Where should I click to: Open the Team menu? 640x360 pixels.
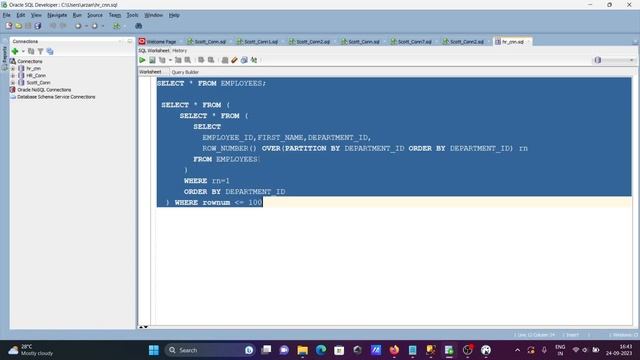click(x=115, y=15)
